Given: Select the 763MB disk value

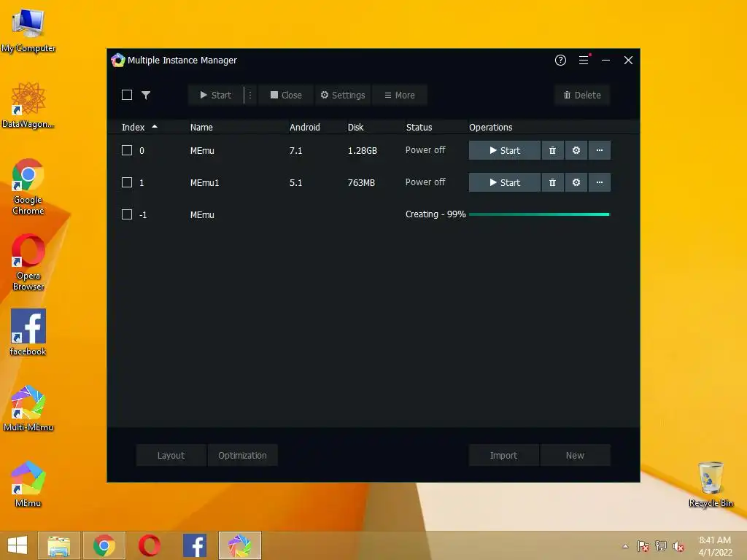Looking at the screenshot, I should pos(361,182).
